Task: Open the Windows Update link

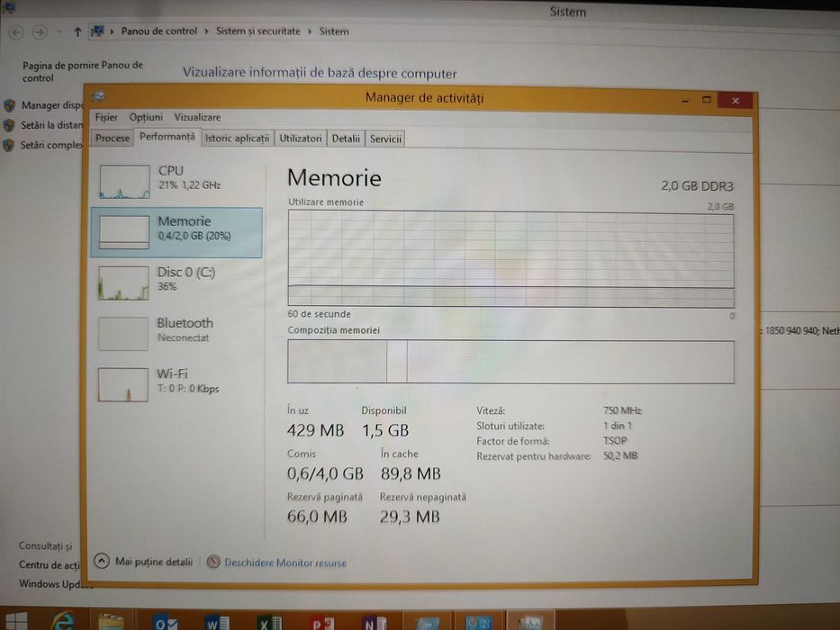Action: 51,584
